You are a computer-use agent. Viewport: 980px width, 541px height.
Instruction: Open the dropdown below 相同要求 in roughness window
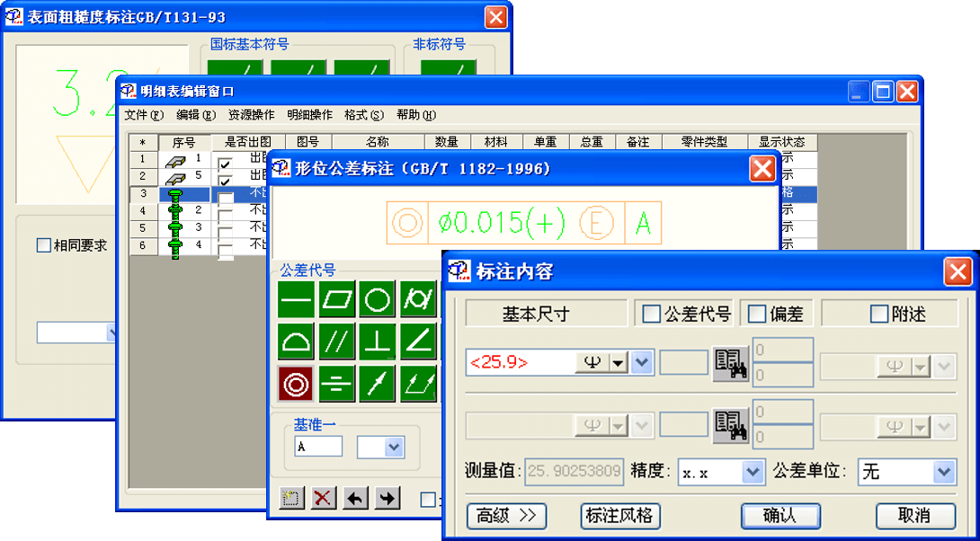(x=111, y=333)
